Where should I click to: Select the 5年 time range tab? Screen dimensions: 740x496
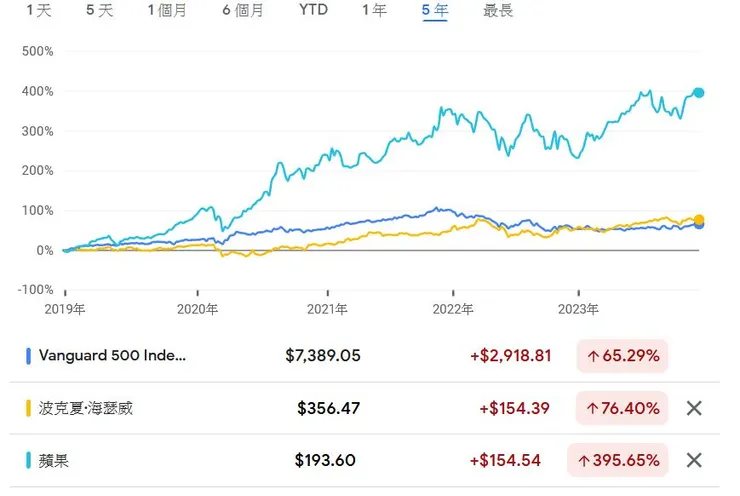435,10
